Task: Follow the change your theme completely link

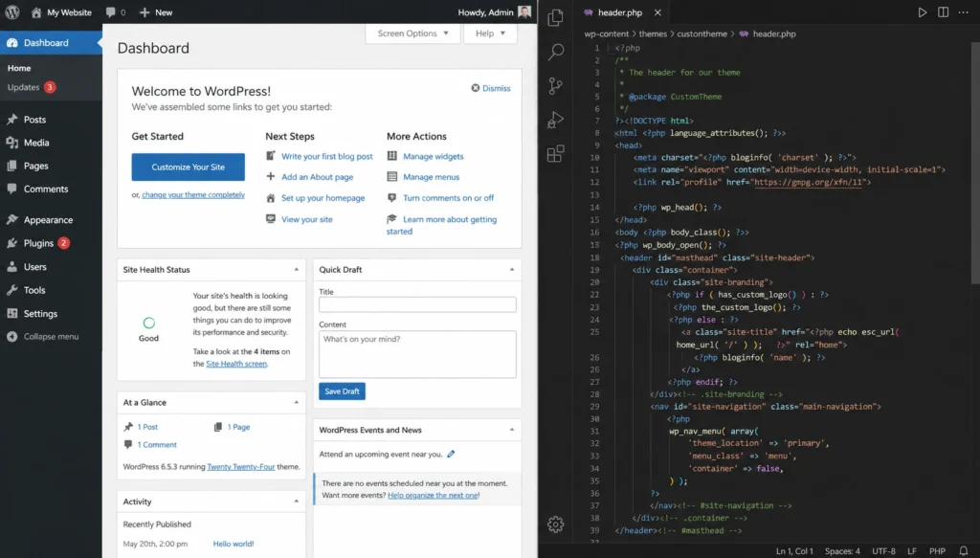Action: [x=193, y=195]
